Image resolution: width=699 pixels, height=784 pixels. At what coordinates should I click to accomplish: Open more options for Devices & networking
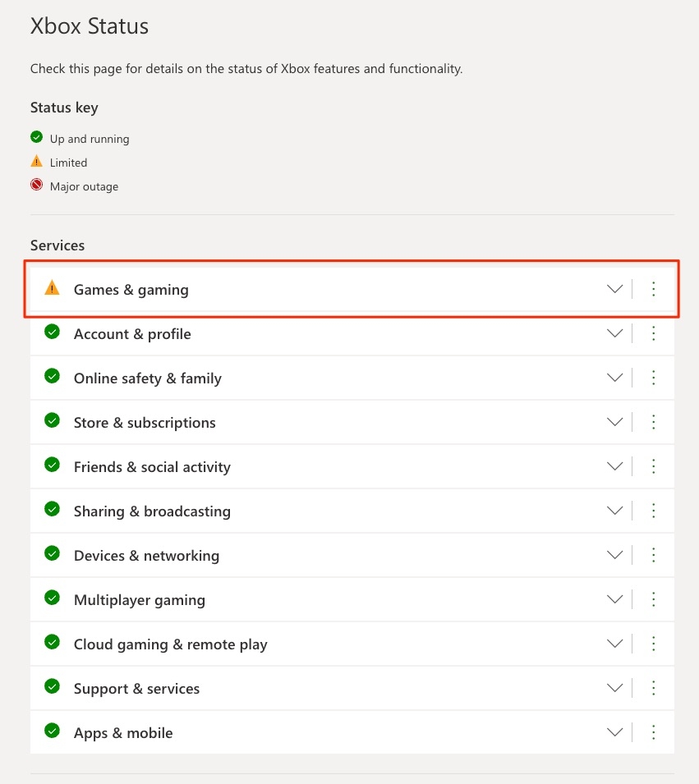coord(654,555)
